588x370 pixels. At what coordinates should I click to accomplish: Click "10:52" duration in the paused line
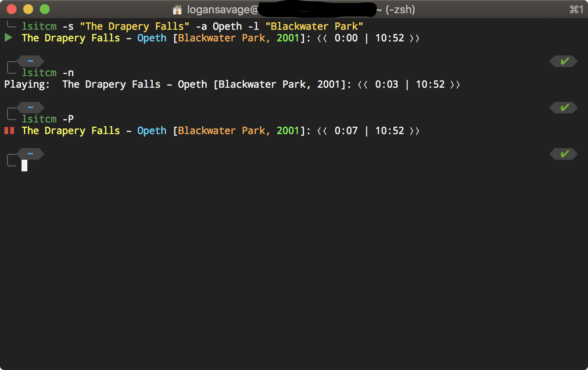tap(390, 131)
